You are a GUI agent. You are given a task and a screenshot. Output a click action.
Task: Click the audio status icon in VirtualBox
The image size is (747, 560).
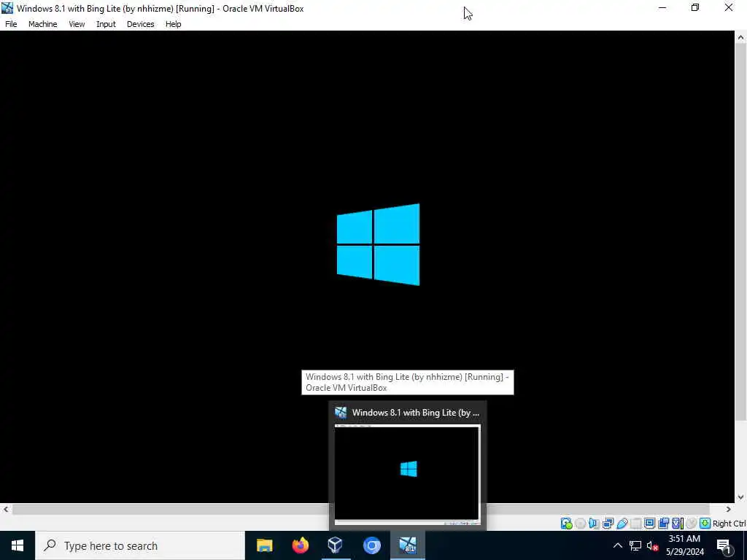point(594,524)
